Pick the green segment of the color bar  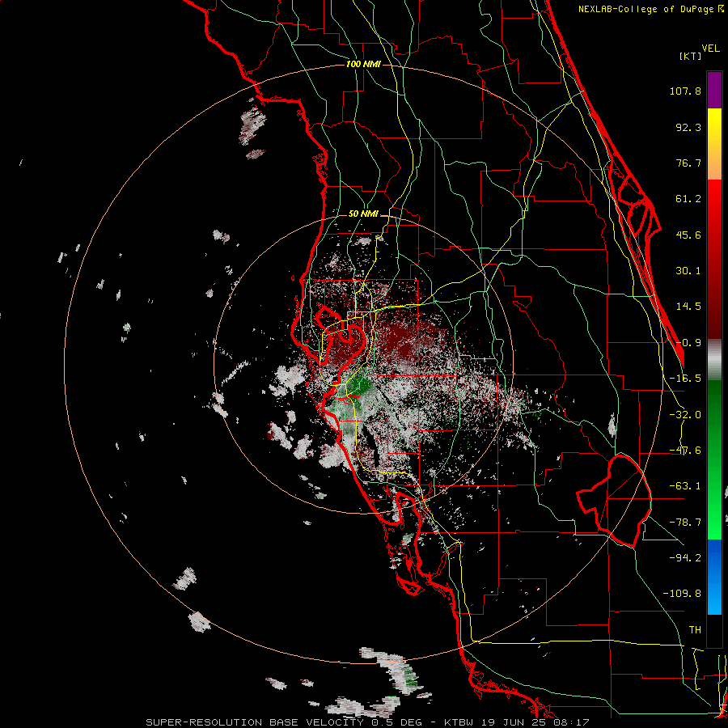[x=714, y=459]
